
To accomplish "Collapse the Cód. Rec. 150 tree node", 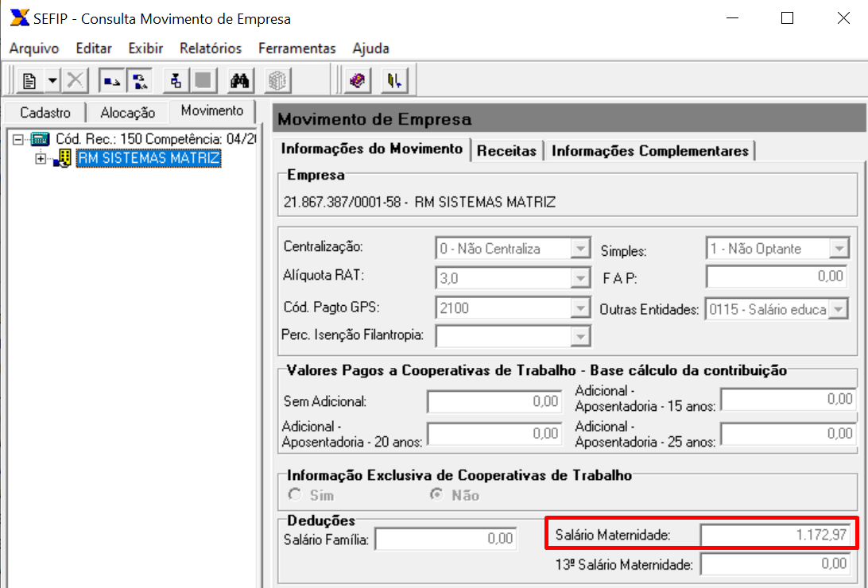I will pos(18,139).
